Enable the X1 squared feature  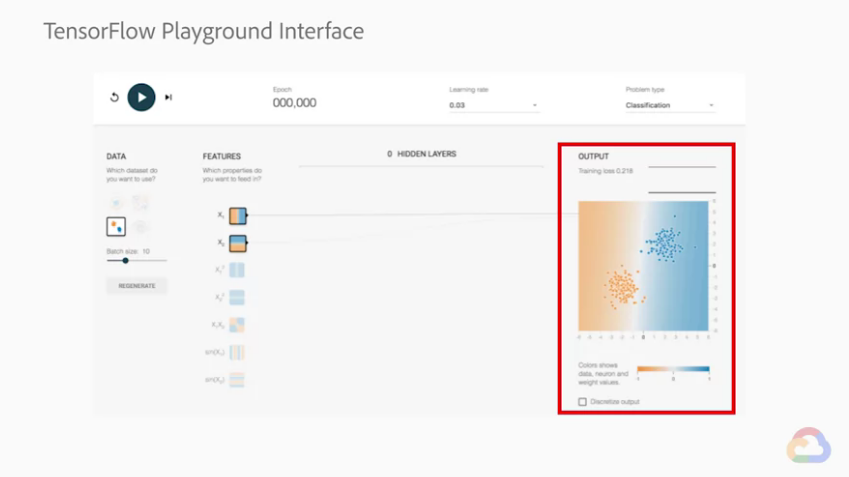pos(237,270)
